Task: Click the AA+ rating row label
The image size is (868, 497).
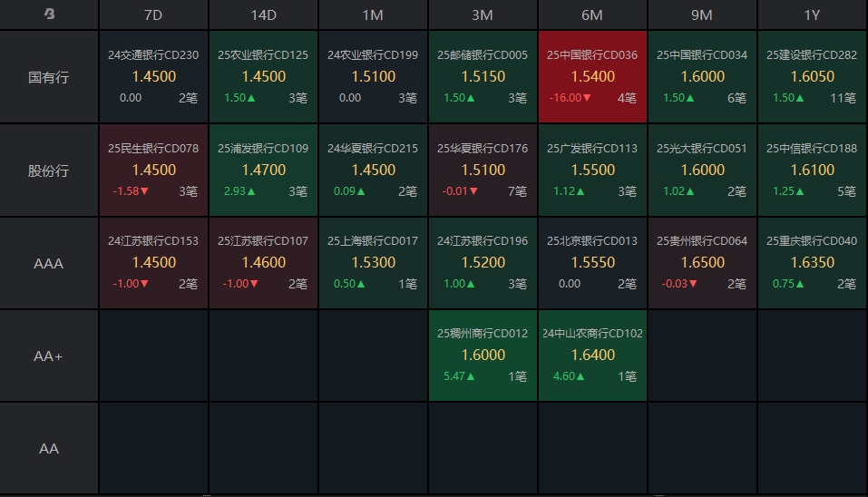Action: (x=49, y=356)
